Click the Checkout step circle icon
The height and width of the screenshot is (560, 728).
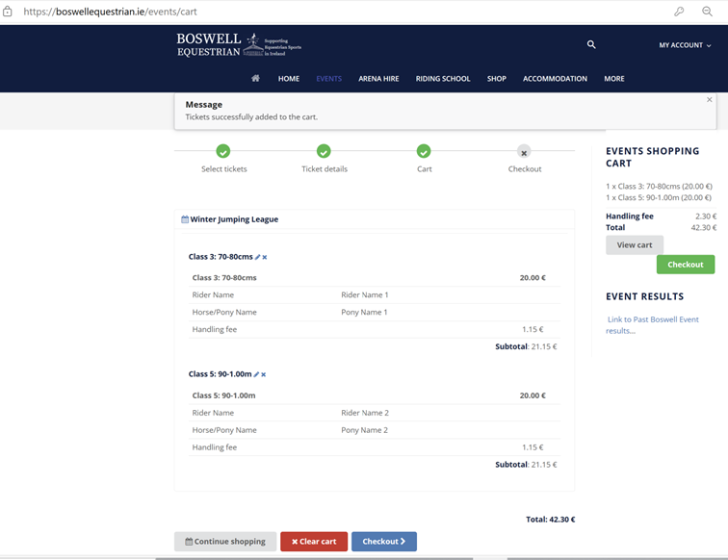click(524, 152)
